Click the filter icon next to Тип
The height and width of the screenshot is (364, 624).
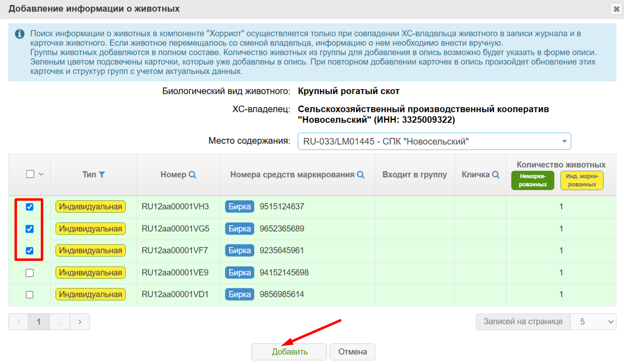pyautogui.click(x=102, y=174)
